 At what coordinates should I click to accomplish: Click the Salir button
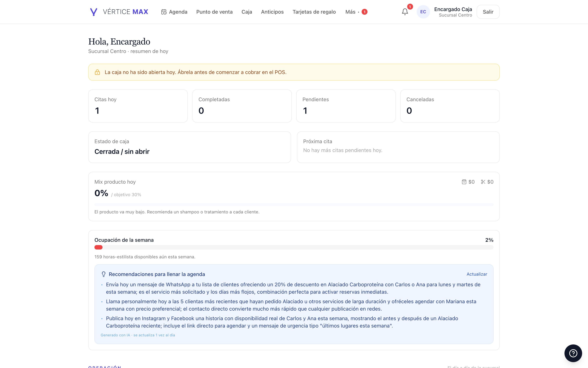(x=488, y=12)
